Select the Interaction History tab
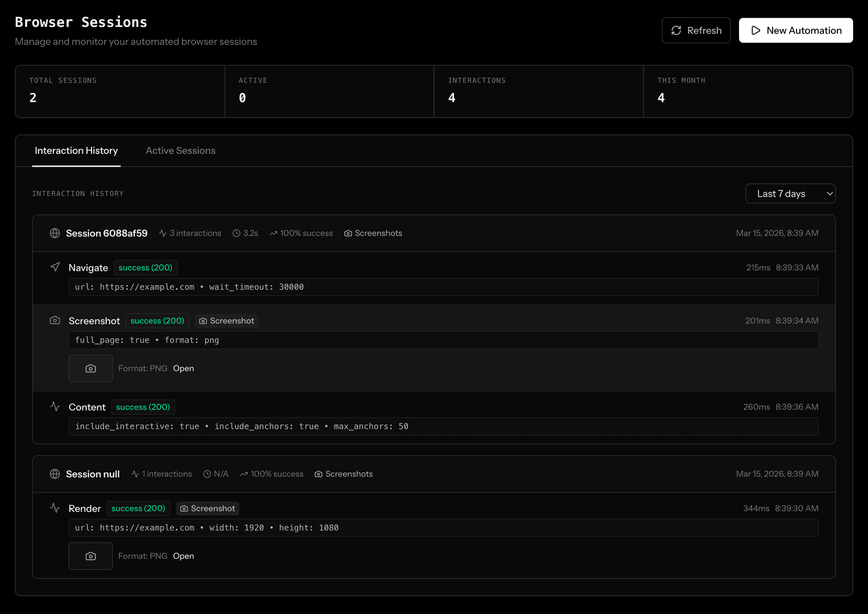 [x=76, y=151]
